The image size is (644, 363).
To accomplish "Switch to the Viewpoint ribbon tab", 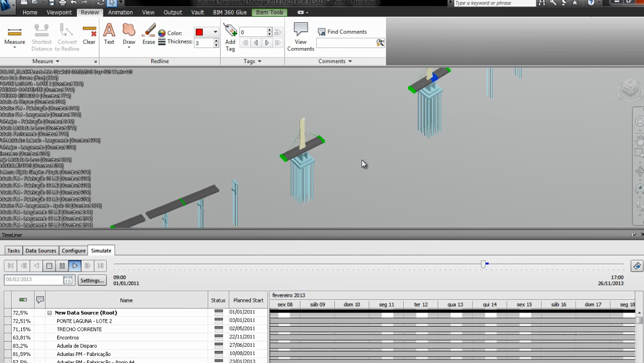I will click(x=59, y=12).
